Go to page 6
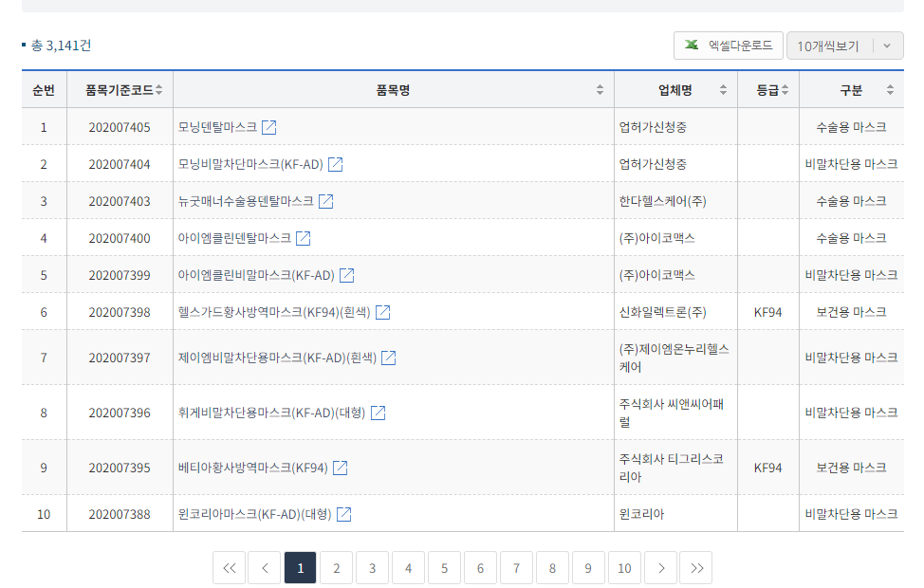Image resolution: width=924 pixels, height=588 pixels. (480, 568)
